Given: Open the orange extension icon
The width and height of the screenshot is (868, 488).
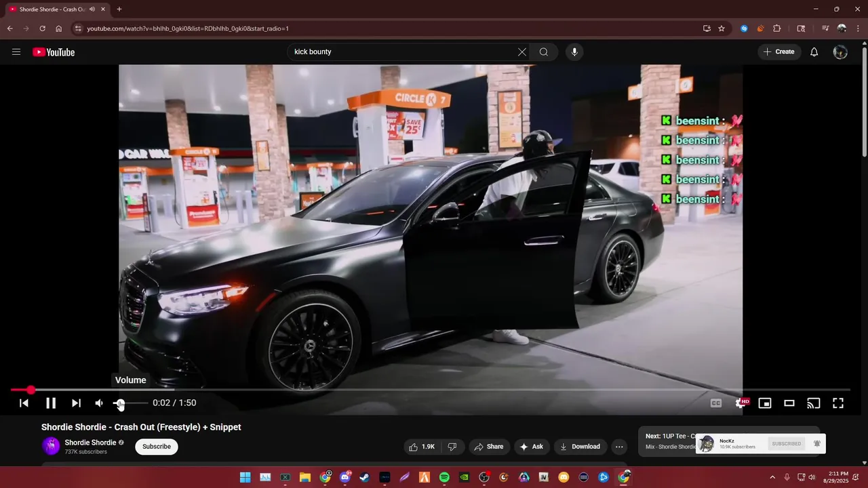Looking at the screenshot, I should click(760, 28).
